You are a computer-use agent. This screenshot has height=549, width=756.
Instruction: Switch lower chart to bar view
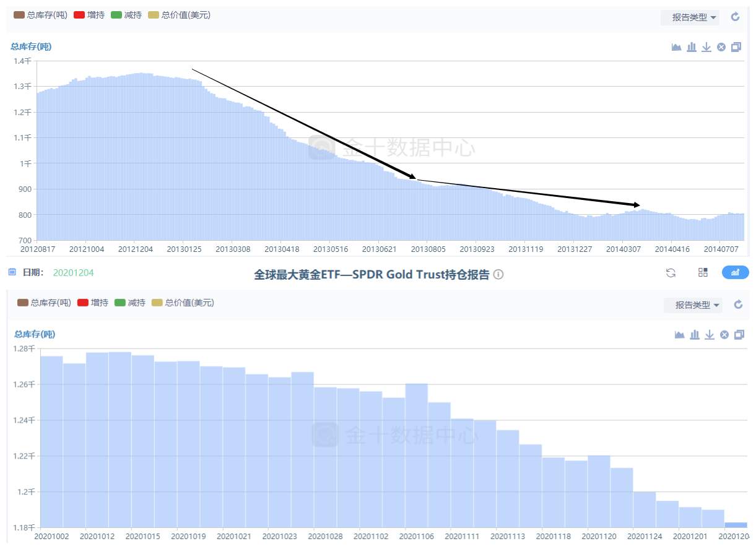pyautogui.click(x=694, y=335)
